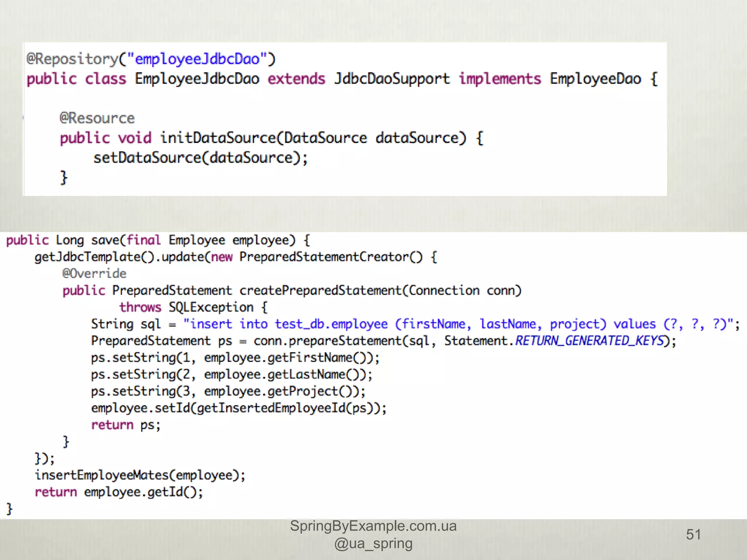Click the setDataSource(dataSource); statement
Viewport: 747px width, 560px height.
point(201,158)
